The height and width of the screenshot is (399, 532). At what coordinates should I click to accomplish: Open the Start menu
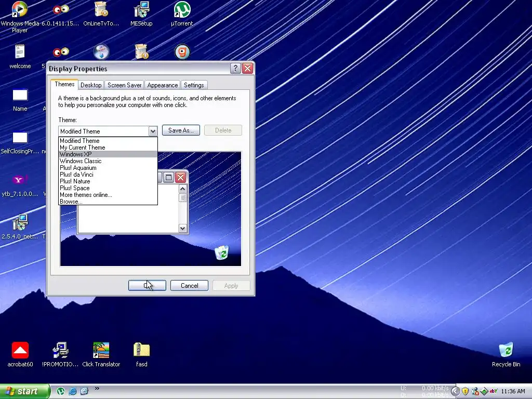point(24,391)
